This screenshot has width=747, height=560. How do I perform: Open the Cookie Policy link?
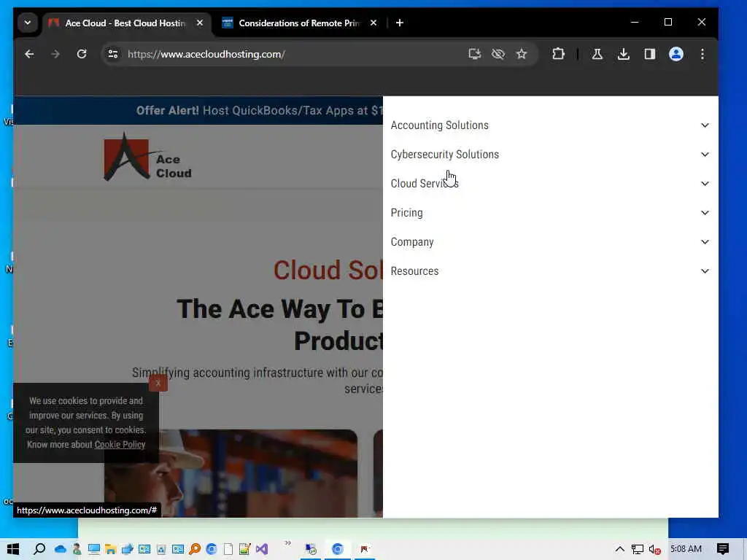[120, 445]
